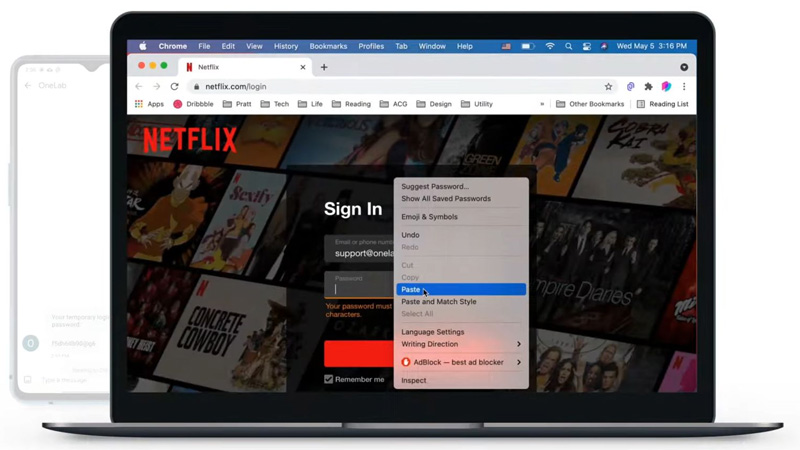Click the red Sign In button
Screen dimensions: 800x450
(359, 354)
